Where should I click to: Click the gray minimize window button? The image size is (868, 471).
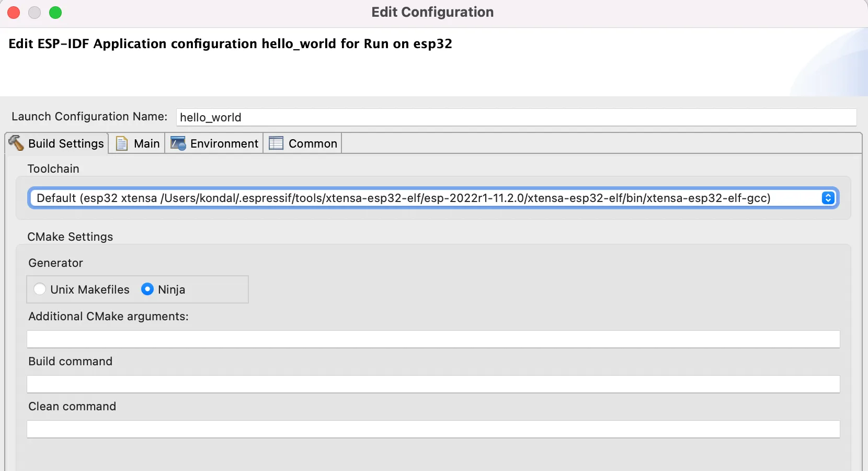pos(35,13)
